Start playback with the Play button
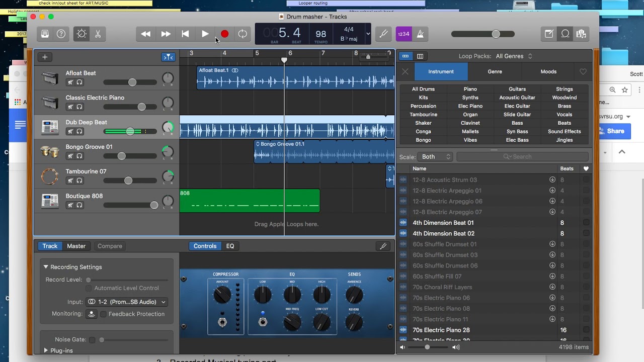Image resolution: width=644 pixels, height=362 pixels. 205,34
